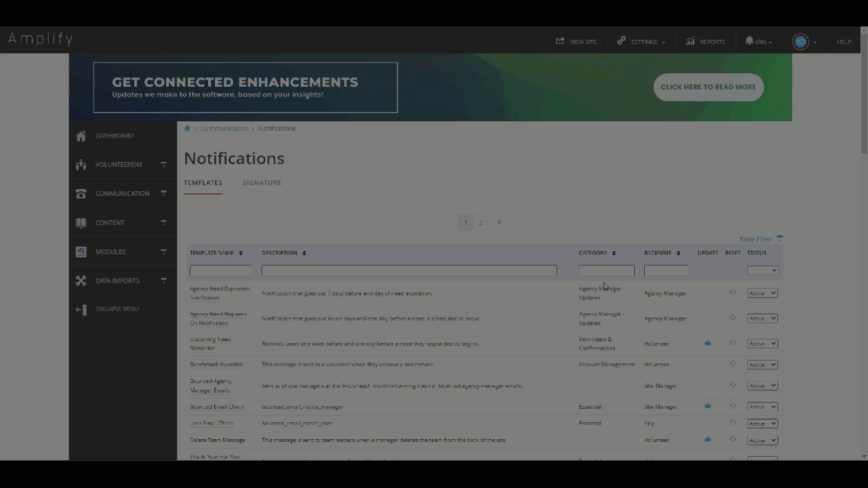
Task: Open the Settings dropdown in the top bar
Action: [642, 42]
